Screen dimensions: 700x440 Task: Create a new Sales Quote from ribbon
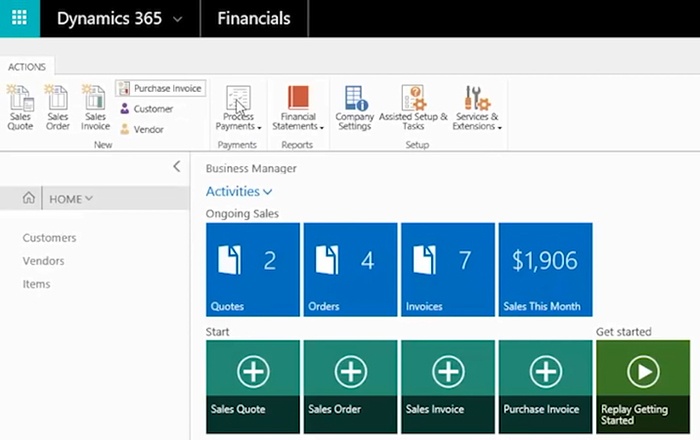coord(20,108)
